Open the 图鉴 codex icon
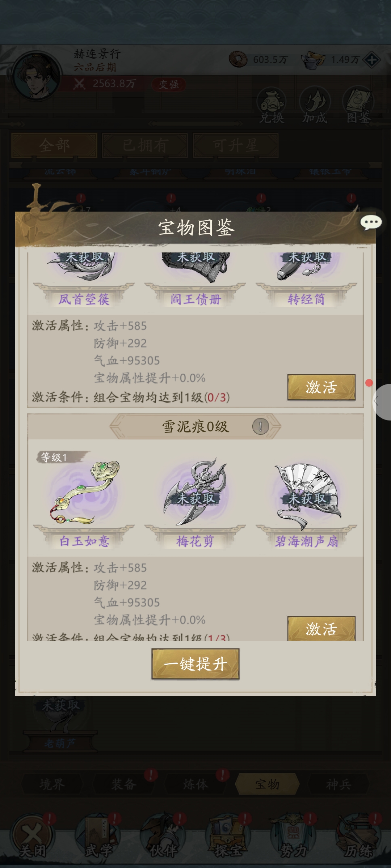Image resolution: width=391 pixels, height=868 pixels. click(358, 105)
